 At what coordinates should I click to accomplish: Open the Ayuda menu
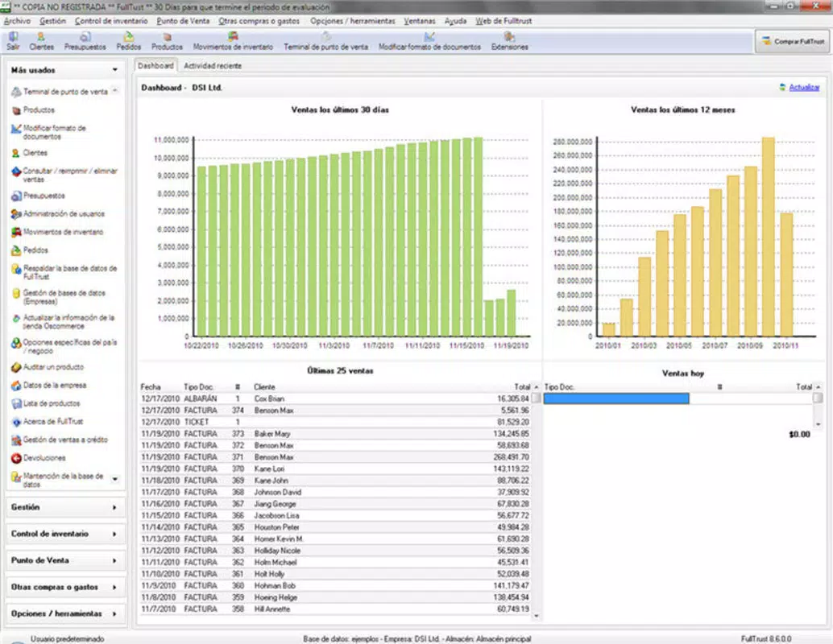pos(455,21)
